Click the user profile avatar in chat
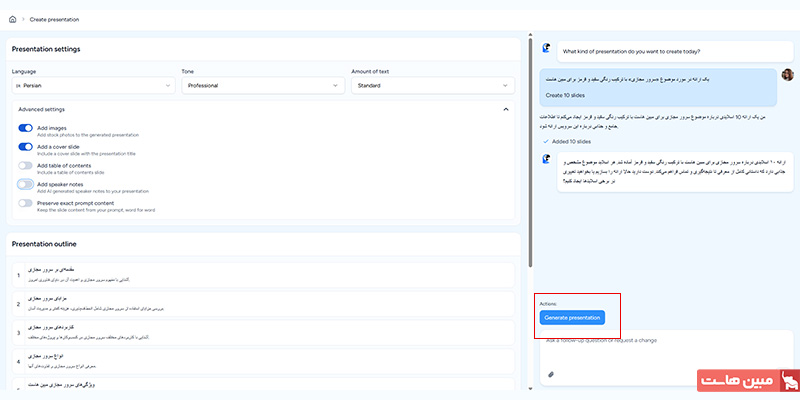Image resolution: width=800 pixels, height=400 pixels. [x=787, y=76]
